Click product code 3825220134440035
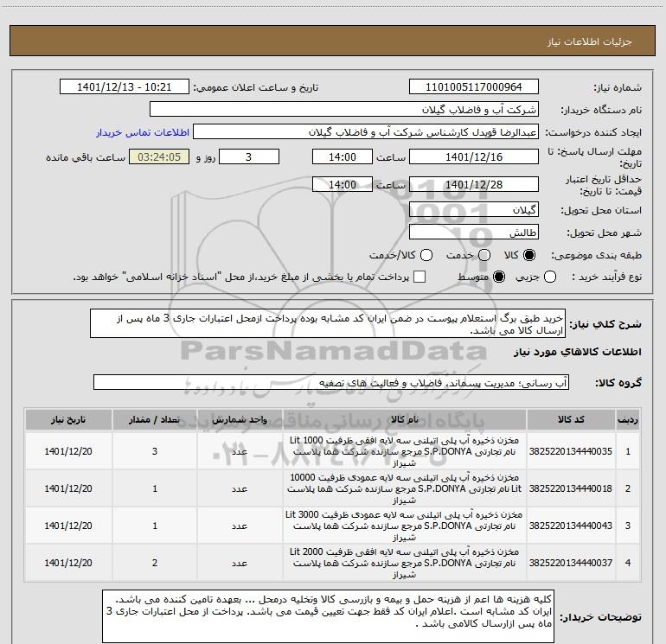Viewport: 666px width, 644px height. click(571, 452)
